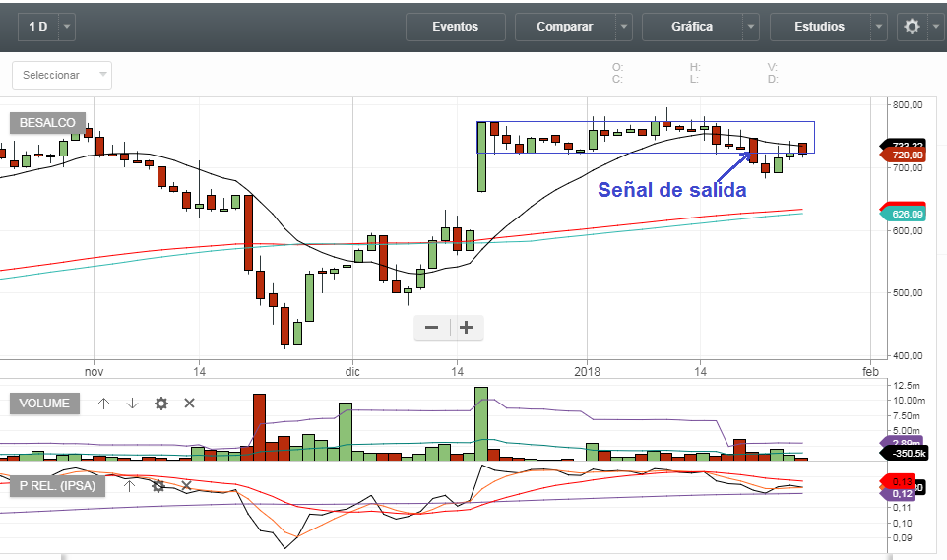
Task: Click the dic date axis label
Action: pyautogui.click(x=352, y=371)
